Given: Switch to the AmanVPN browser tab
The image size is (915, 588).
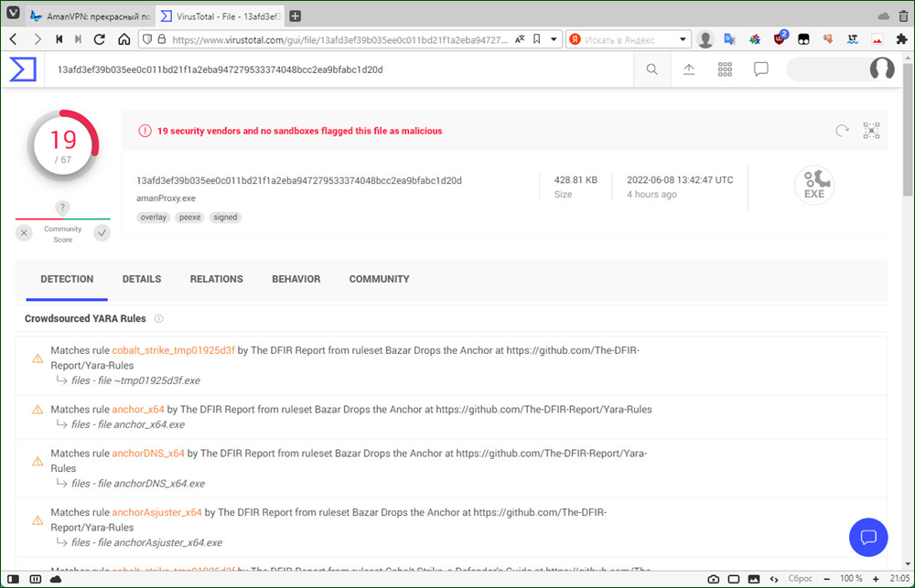Looking at the screenshot, I should [x=91, y=16].
